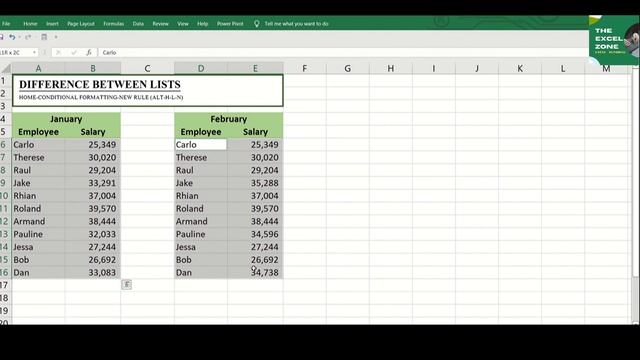
Task: Click the Select All corner triangle
Action: (x=6, y=68)
